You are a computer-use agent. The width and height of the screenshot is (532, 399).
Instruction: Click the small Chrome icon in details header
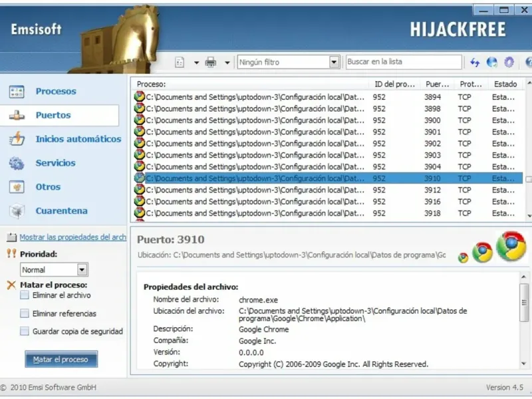pyautogui.click(x=463, y=258)
